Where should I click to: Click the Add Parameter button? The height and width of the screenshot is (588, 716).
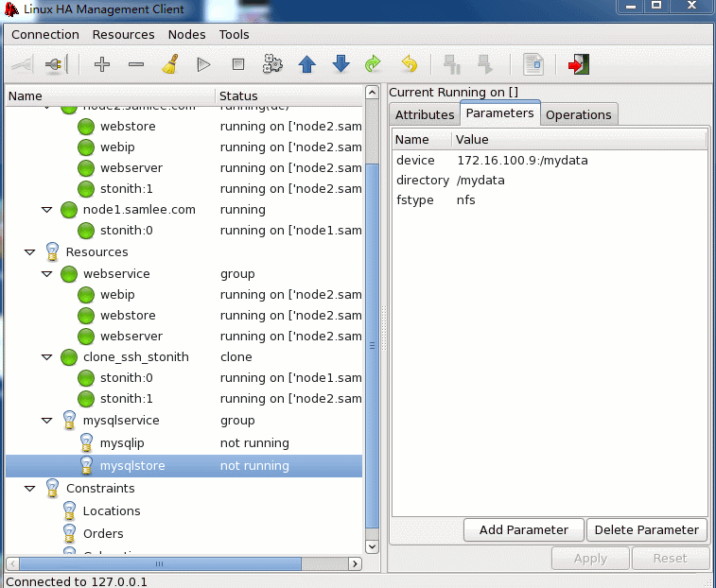point(524,529)
